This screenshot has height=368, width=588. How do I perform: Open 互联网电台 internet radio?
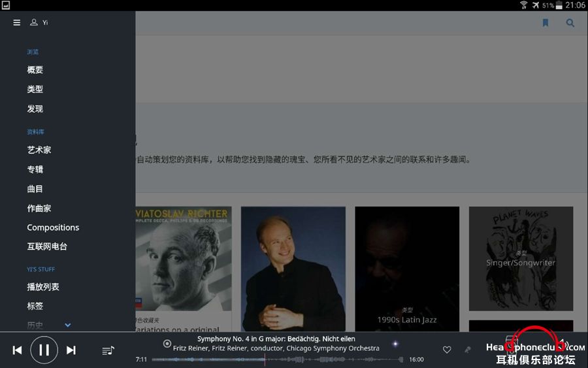click(47, 246)
